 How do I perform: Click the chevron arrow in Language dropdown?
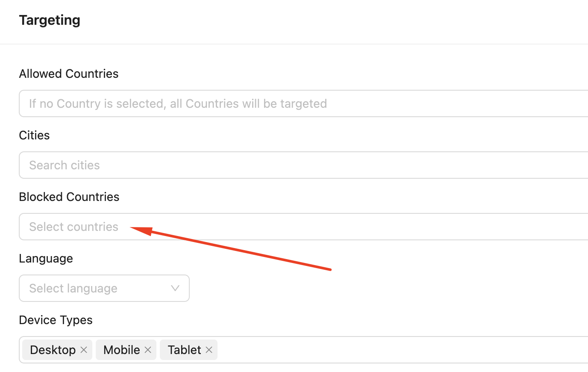tap(175, 288)
